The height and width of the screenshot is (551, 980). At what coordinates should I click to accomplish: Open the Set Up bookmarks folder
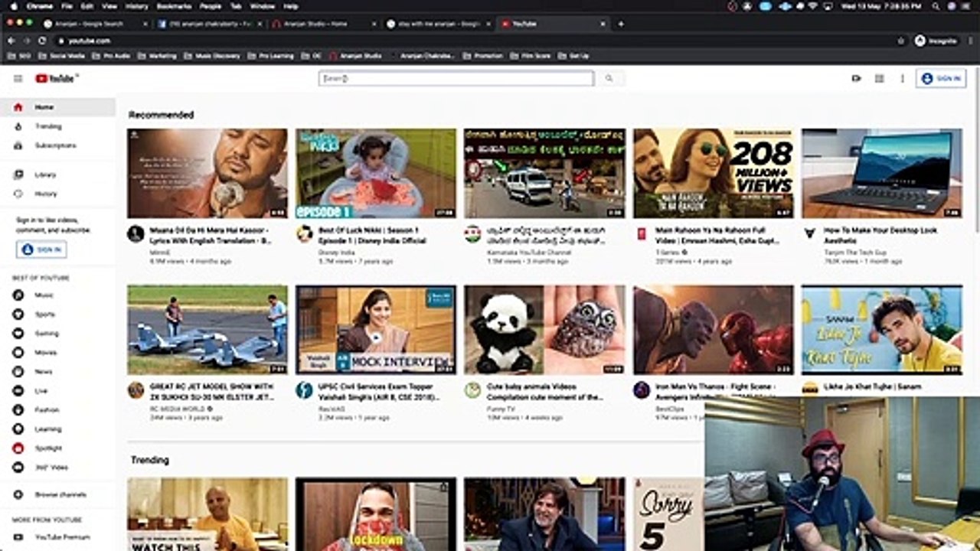[574, 56]
